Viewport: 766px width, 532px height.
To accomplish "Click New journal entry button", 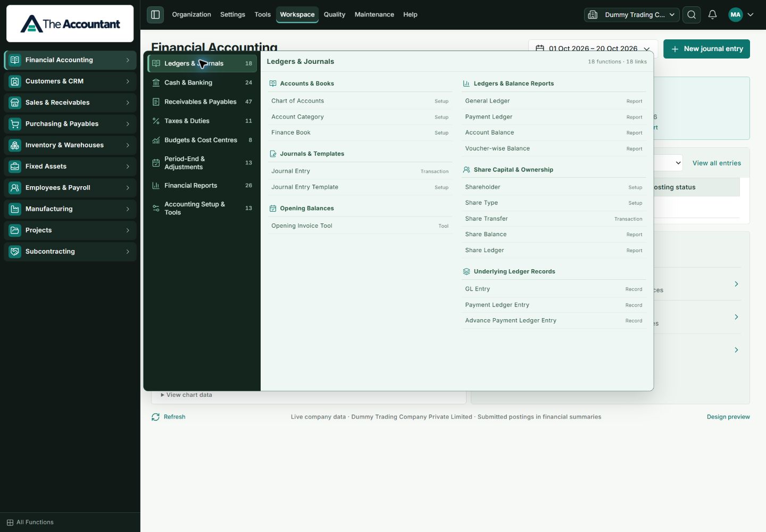I will tap(706, 49).
